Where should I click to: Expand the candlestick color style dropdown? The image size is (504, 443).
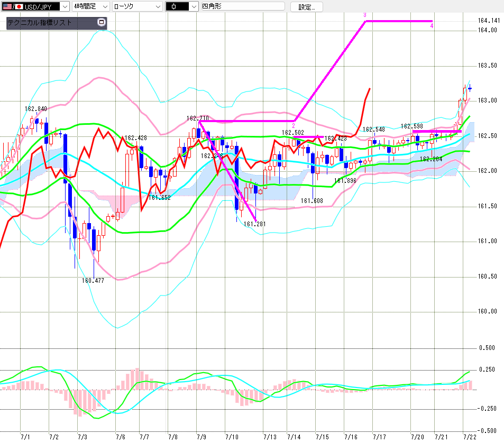[182, 6]
